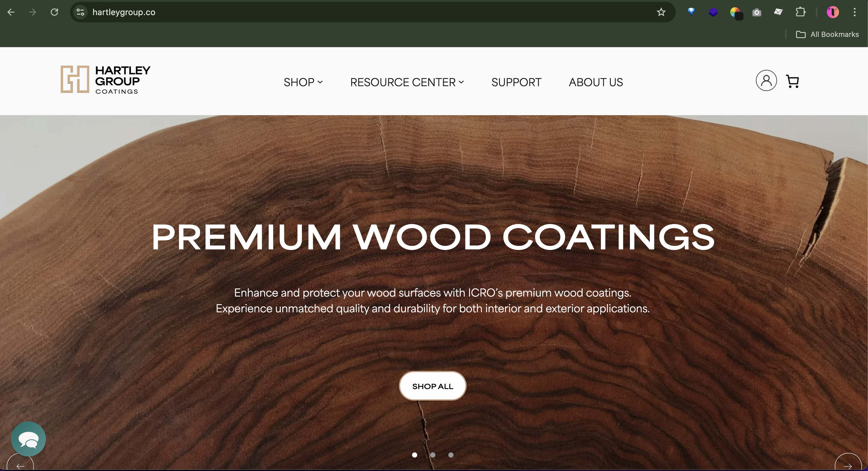Click the Hartley Group Coatings logo
This screenshot has height=471, width=868.
[105, 80]
